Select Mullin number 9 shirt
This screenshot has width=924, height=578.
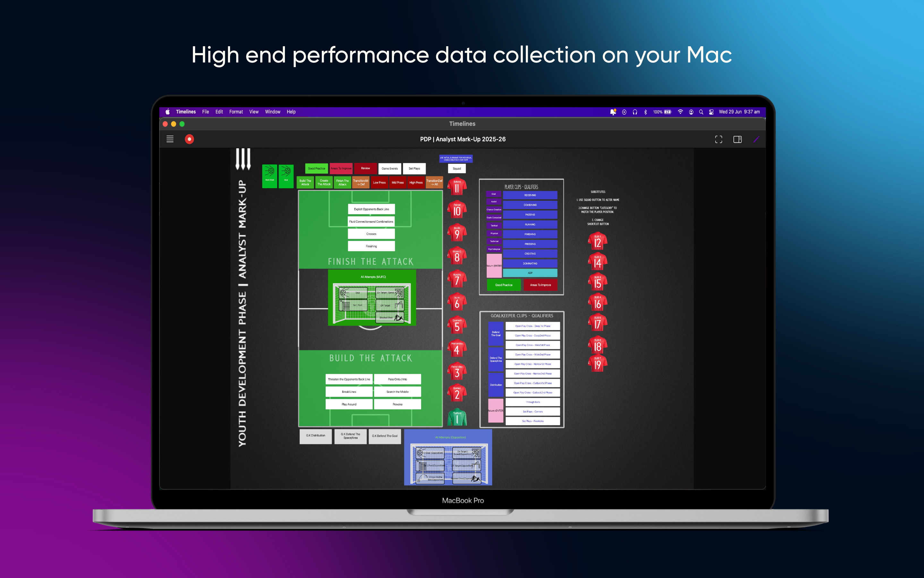coord(457,233)
